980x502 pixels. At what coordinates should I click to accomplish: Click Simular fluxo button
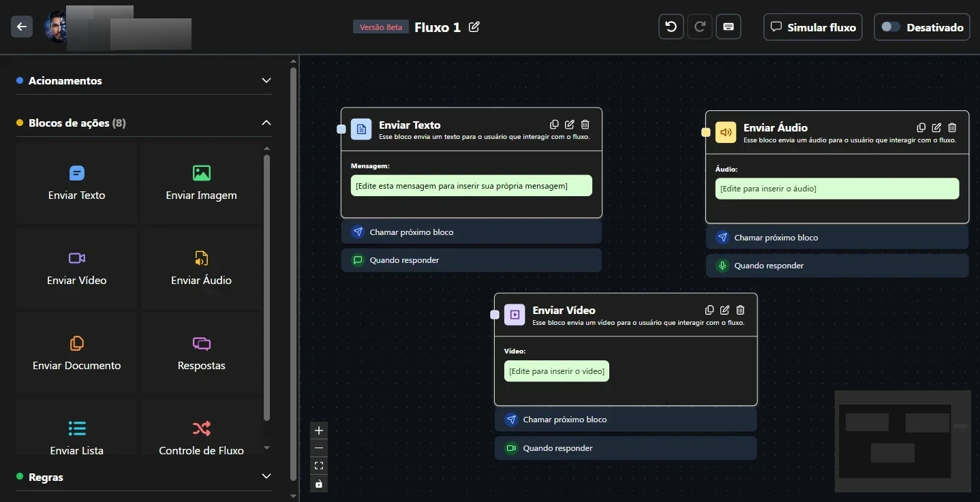pyautogui.click(x=813, y=27)
